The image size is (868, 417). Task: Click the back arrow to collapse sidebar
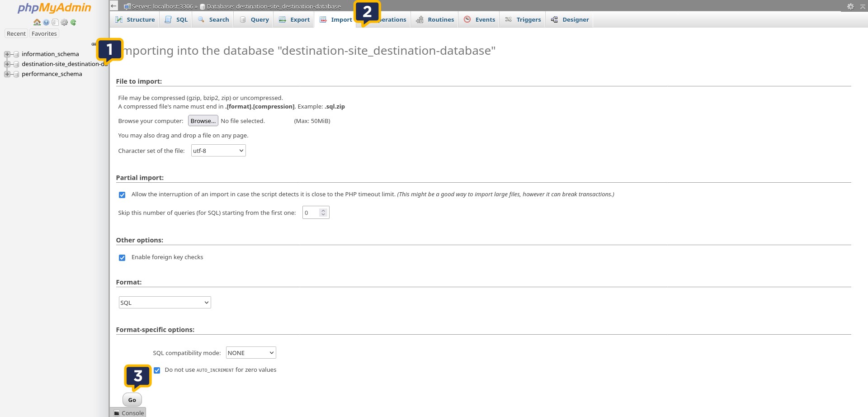coord(114,6)
